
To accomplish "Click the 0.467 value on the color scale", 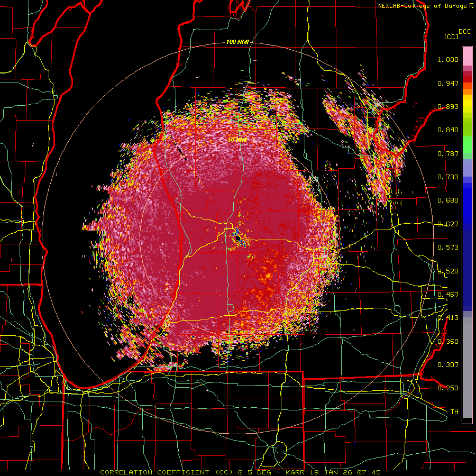I will (448, 295).
